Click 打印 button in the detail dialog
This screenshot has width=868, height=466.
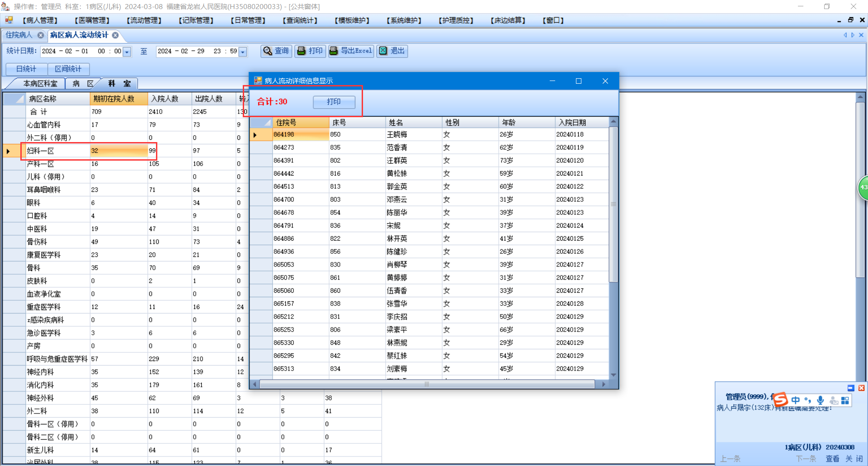click(334, 102)
